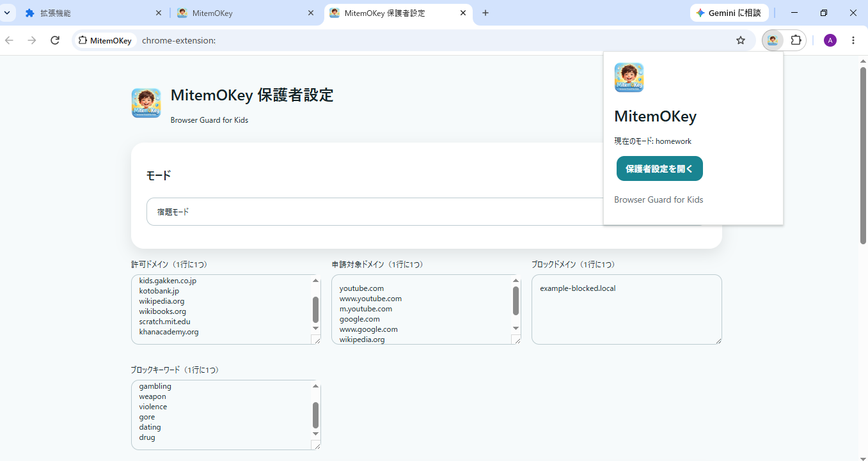Click the wikibooks.org entry
This screenshot has width=868, height=461.
click(x=162, y=311)
